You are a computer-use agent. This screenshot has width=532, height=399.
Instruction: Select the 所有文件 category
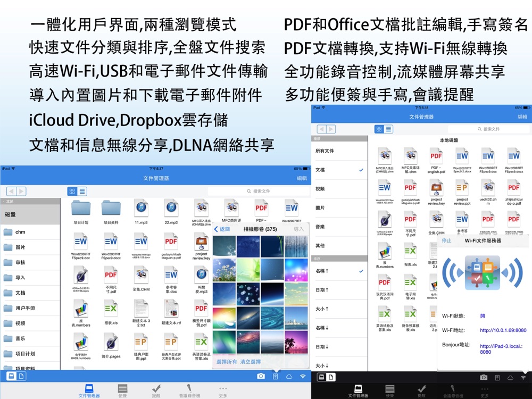coord(339,151)
